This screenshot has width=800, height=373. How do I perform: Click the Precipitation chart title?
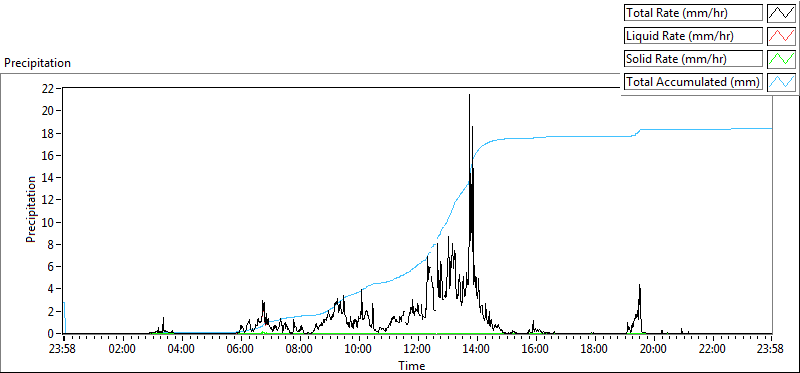point(37,63)
